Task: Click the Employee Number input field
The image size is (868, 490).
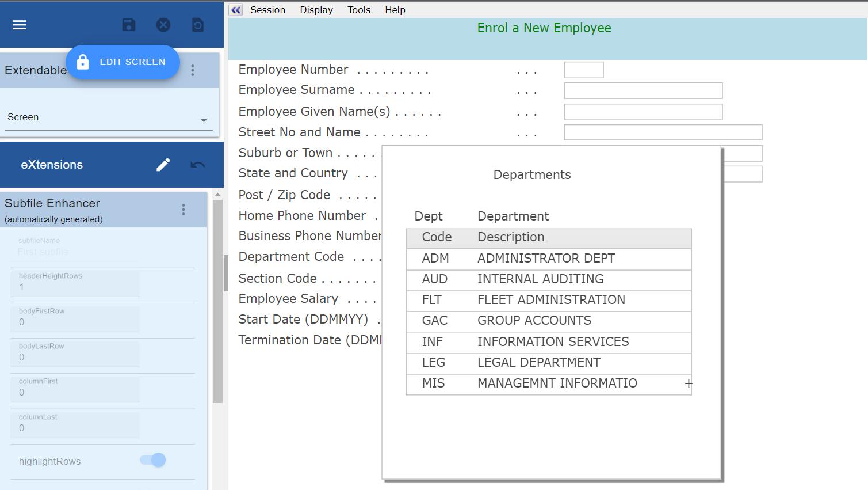Action: point(583,70)
